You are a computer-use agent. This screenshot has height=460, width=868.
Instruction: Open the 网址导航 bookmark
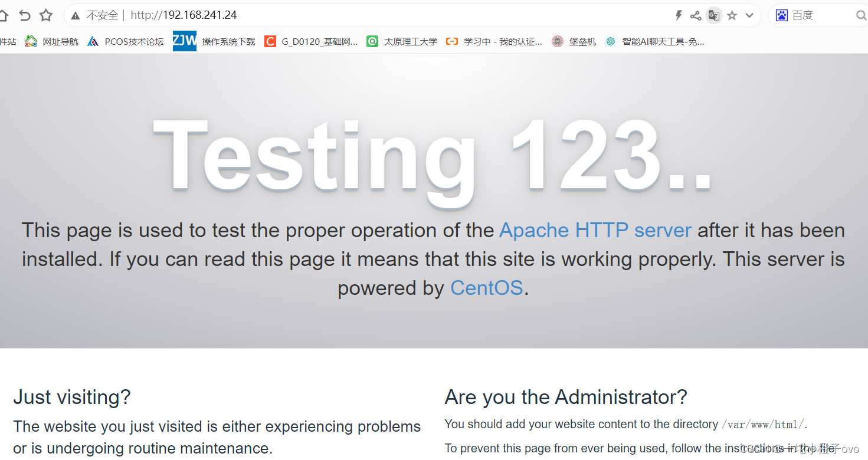[x=52, y=41]
